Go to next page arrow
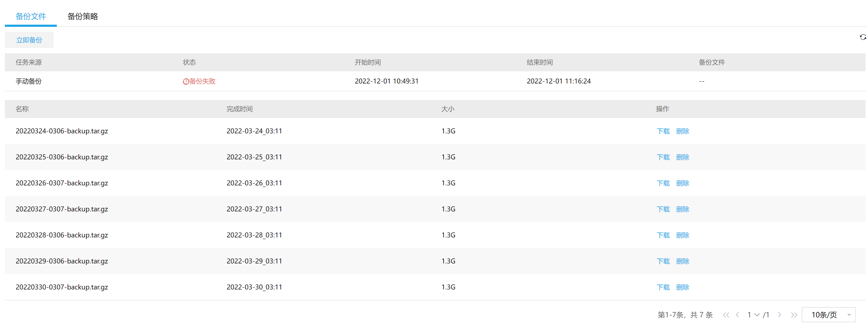This screenshot has height=329, width=868. coord(779,315)
